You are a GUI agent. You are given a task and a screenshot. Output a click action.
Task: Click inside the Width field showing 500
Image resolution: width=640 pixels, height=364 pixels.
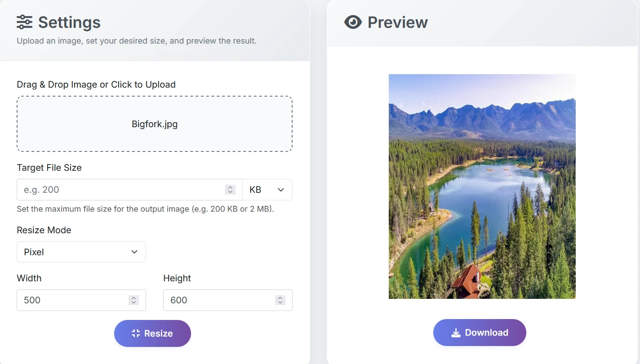pyautogui.click(x=72, y=300)
